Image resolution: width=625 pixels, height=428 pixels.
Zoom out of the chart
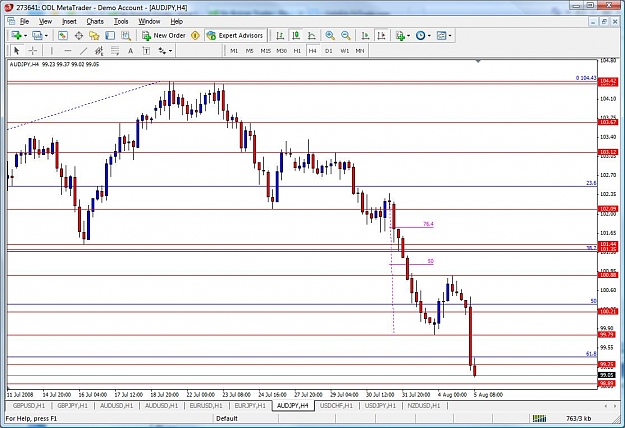346,35
